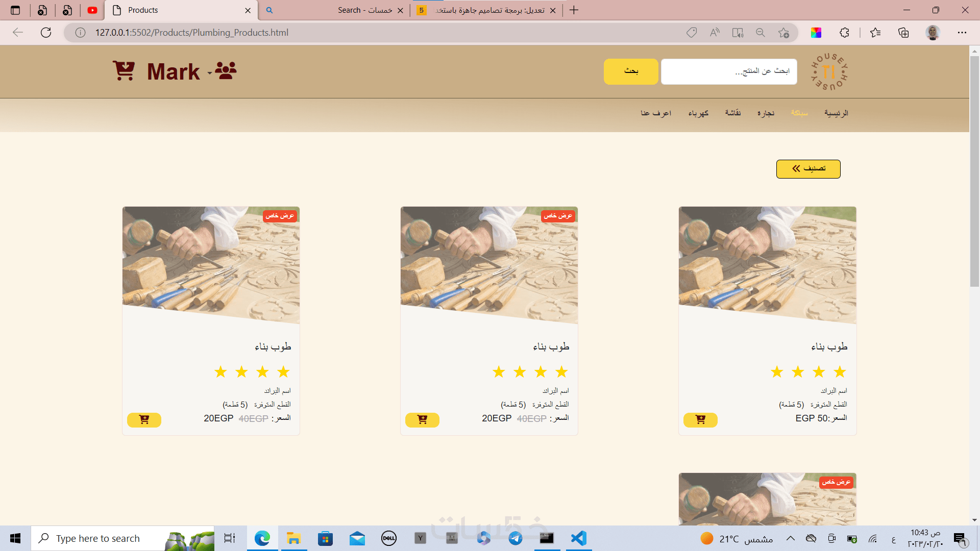This screenshot has height=551, width=980.
Task: Open Visual Studio Code from taskbar
Action: (578, 538)
